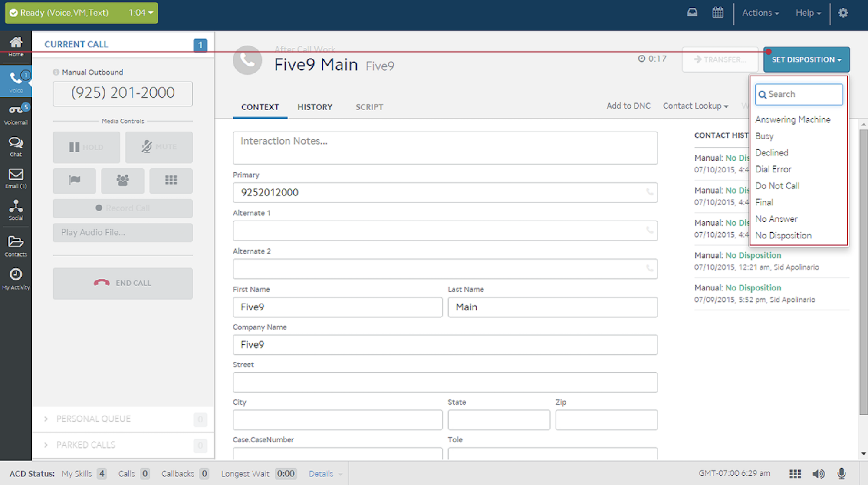Click the Record Call icon
Image resolution: width=868 pixels, height=485 pixels.
point(123,207)
